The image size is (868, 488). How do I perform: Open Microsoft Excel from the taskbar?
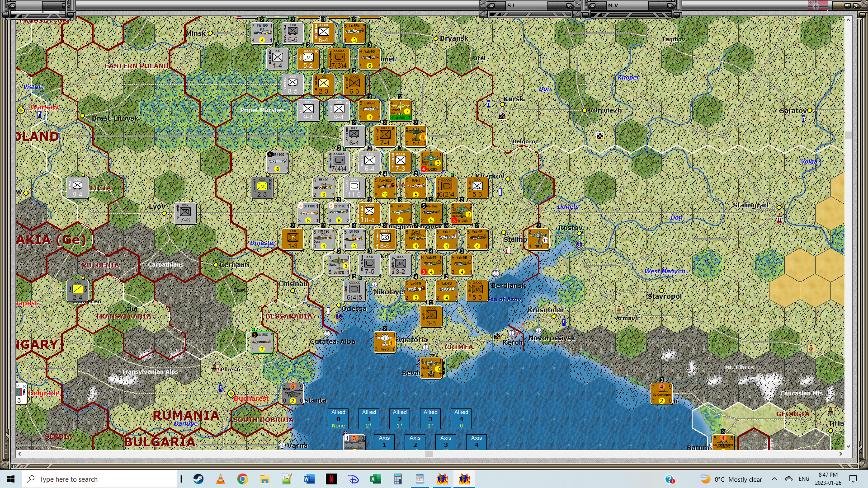(x=376, y=479)
